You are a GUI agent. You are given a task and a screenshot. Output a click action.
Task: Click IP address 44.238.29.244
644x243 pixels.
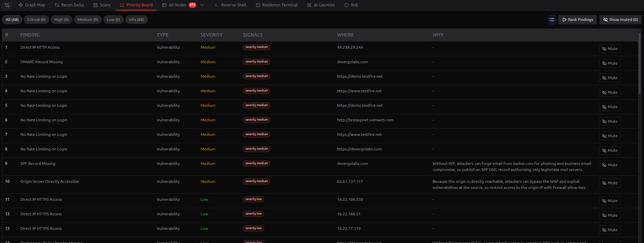click(350, 47)
